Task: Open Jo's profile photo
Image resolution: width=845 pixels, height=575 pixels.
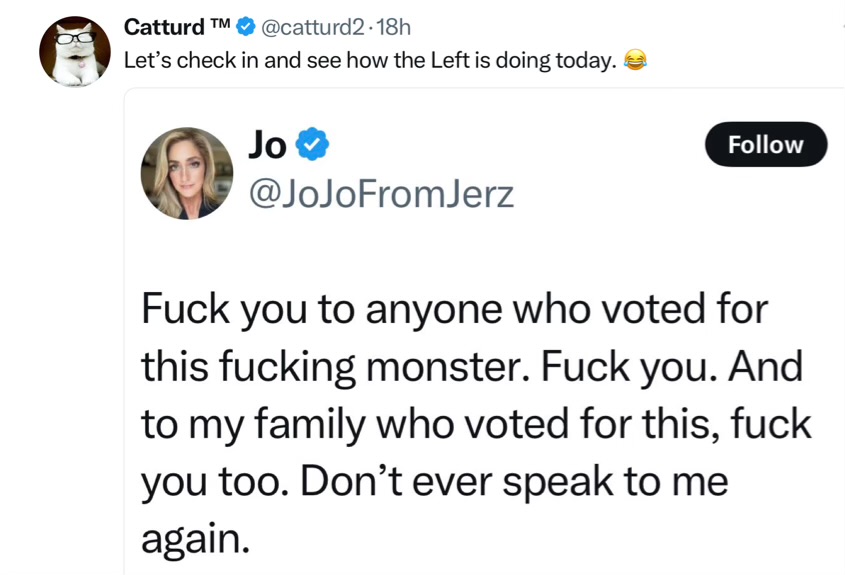Action: pos(186,172)
